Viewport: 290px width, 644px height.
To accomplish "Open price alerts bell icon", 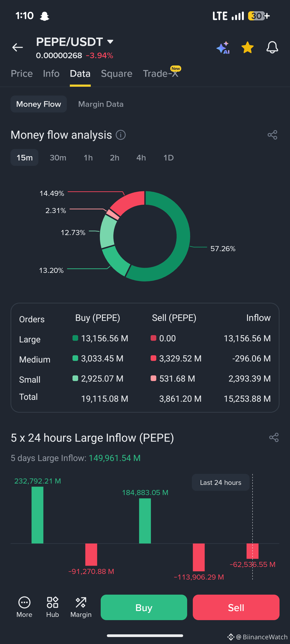I will [x=272, y=47].
